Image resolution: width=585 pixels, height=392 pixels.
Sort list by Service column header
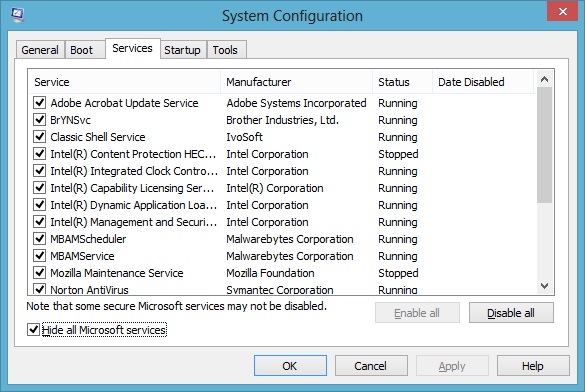[x=124, y=82]
